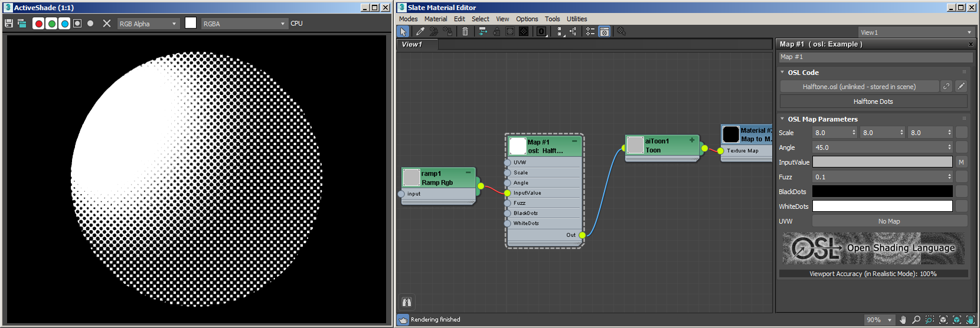Click the Material ID channel icon showing 0
The width and height of the screenshot is (980, 328).
[541, 31]
